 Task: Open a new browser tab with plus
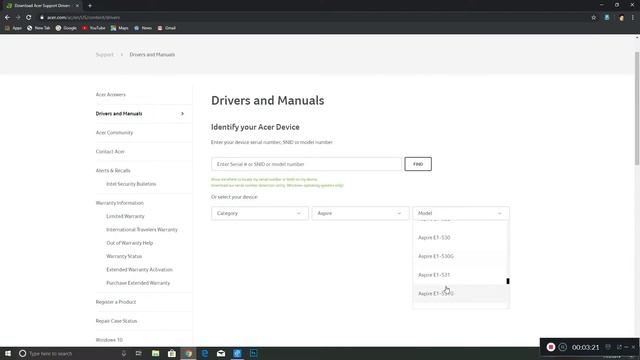[x=90, y=6]
